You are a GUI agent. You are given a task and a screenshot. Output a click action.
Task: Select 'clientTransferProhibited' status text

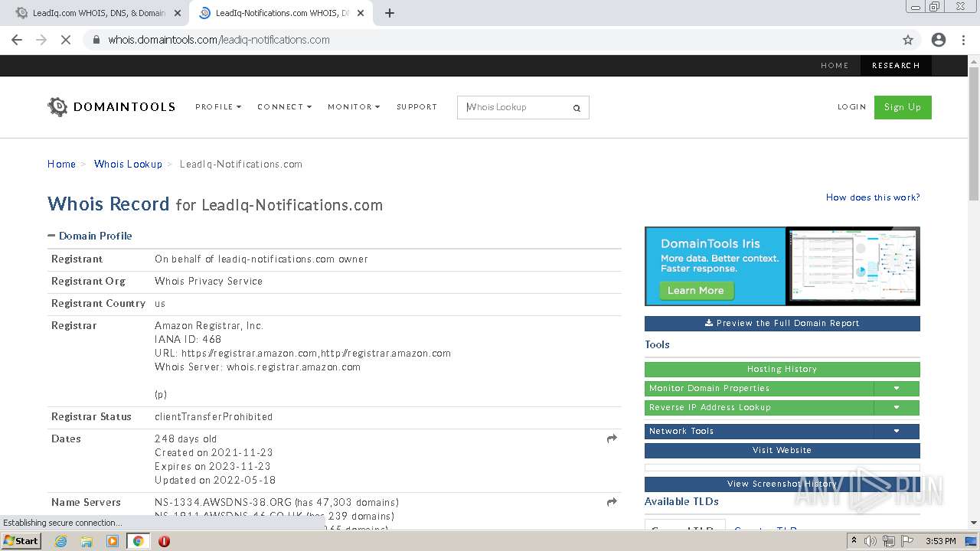pos(214,417)
